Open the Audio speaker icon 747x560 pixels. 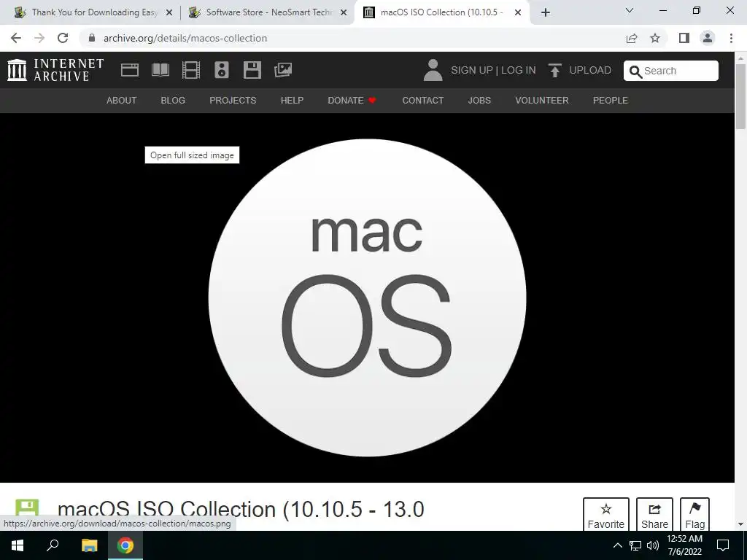[x=222, y=70]
